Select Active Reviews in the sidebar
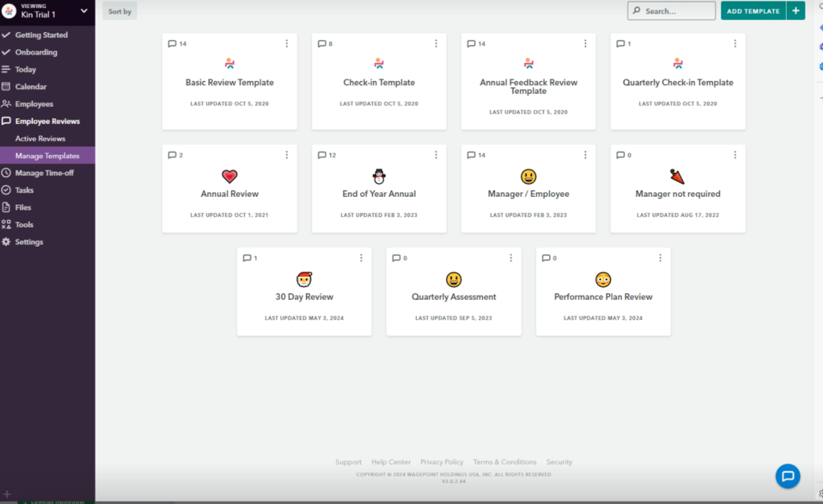 point(40,139)
